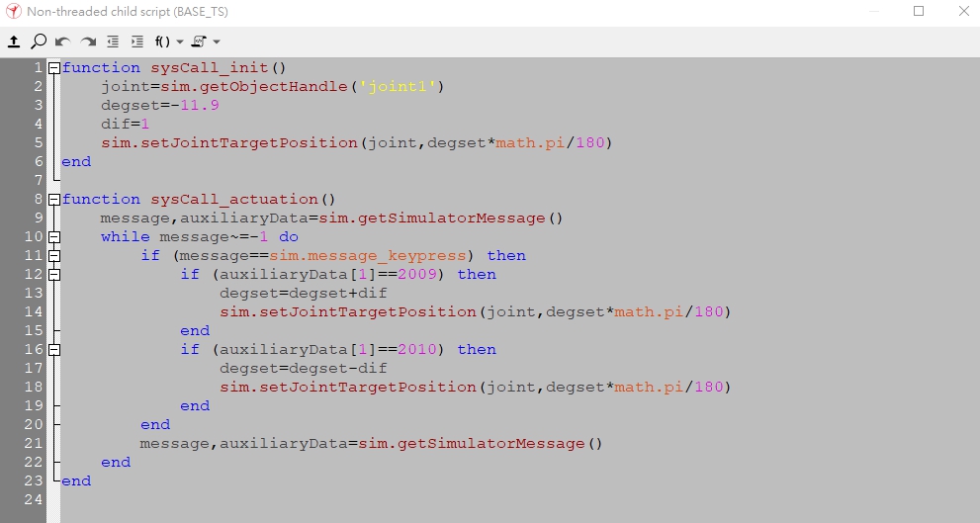This screenshot has width=980, height=523.
Task: Click the number 2010 on line 16
Action: pos(417,349)
